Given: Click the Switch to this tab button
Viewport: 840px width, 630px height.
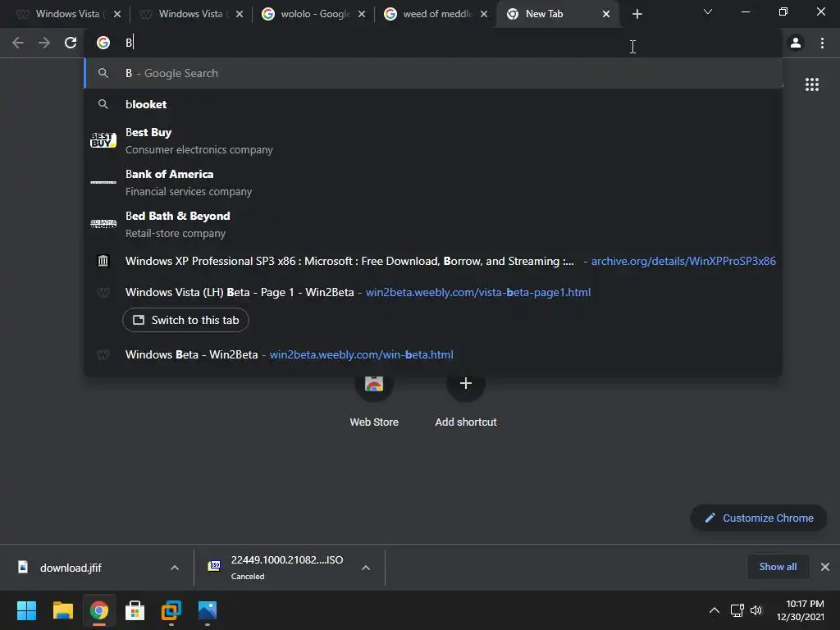Looking at the screenshot, I should [x=185, y=320].
